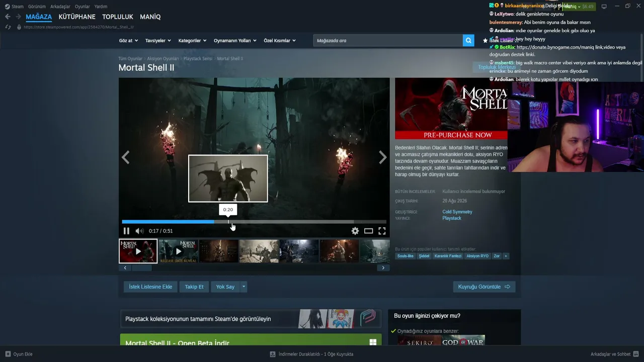Open the Görünüm menu
Screen dimensions: 644x362
coord(37,7)
